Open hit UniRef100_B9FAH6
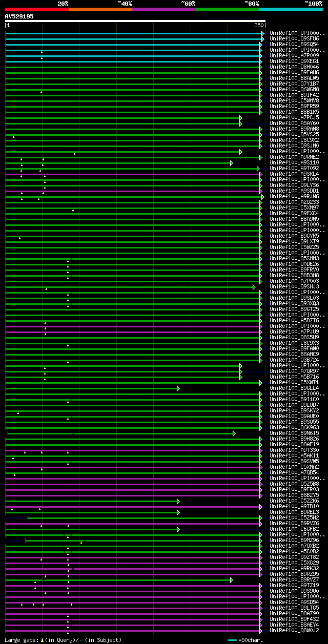The width and height of the screenshot is (328, 644). tap(294, 72)
